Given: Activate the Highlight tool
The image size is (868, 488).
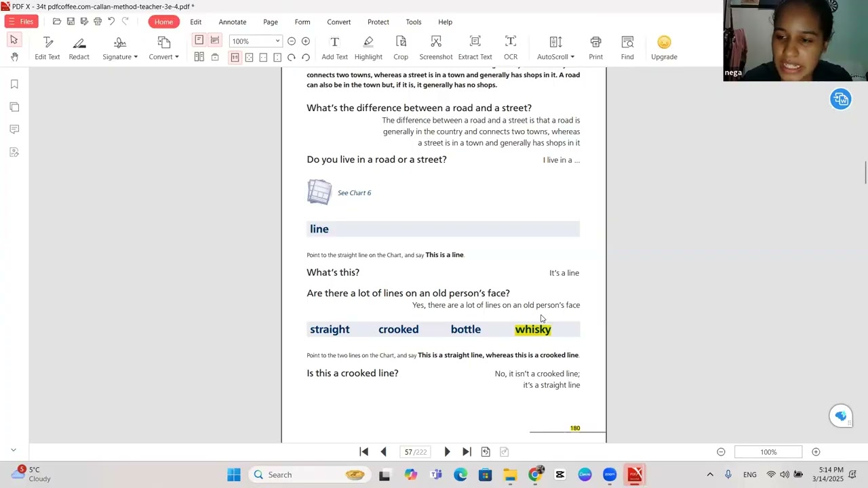Looking at the screenshot, I should (368, 49).
